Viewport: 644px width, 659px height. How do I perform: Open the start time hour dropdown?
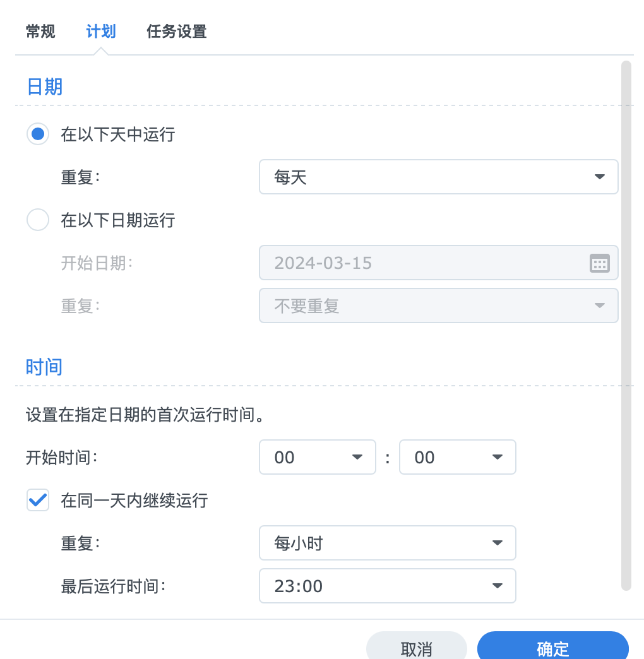tap(317, 457)
